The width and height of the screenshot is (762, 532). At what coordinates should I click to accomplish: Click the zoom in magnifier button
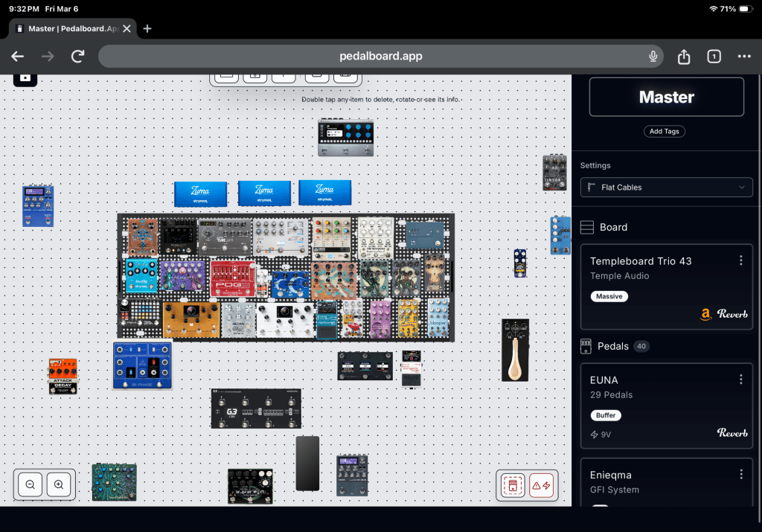click(59, 484)
